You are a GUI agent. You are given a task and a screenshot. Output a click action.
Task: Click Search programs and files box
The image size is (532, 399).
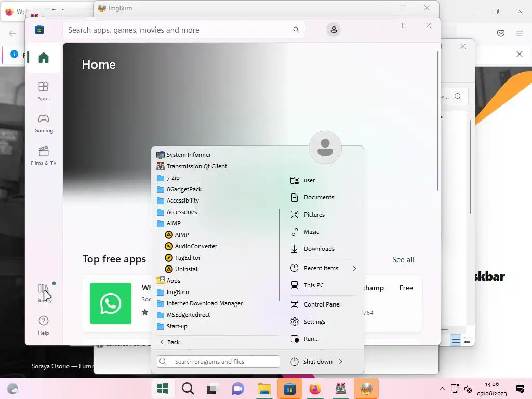pyautogui.click(x=218, y=362)
